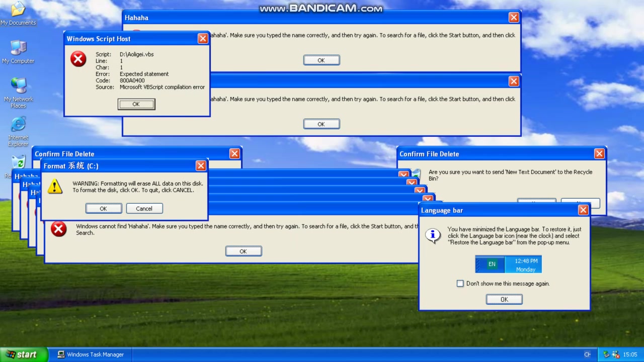
Task: Click Cancel in Format C: dialog
Action: point(144,209)
